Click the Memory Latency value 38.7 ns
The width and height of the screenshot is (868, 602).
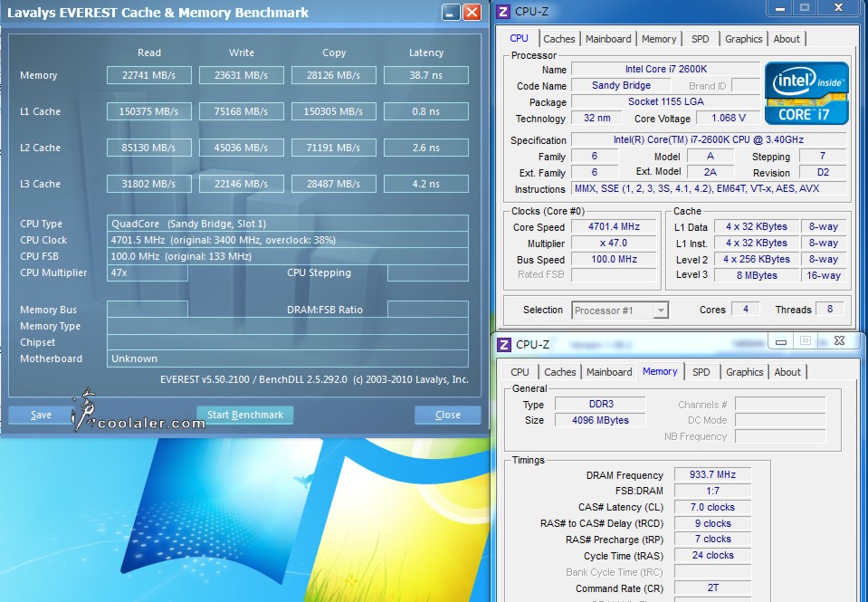coord(426,75)
